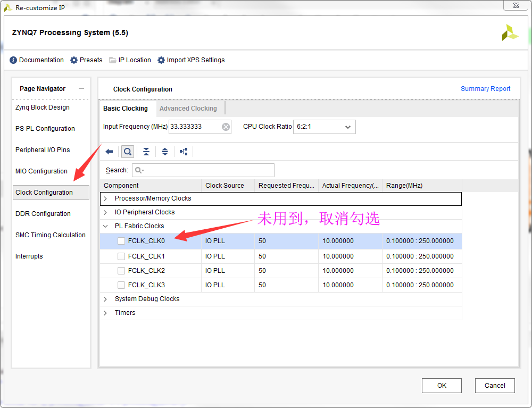Viewport: 532px width, 408px height.
Task: Click Range(MHz) column header
Action: pos(422,186)
